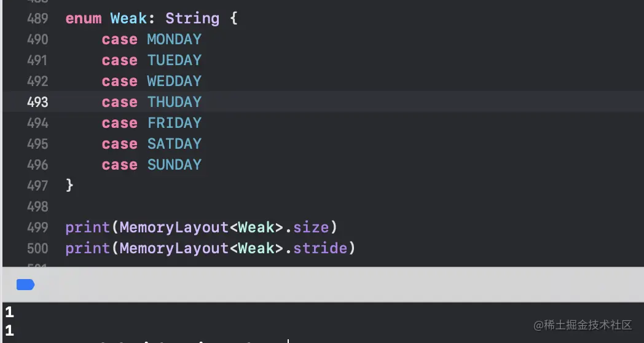
Task: Click line number 493 in gutter
Action: [x=37, y=102]
